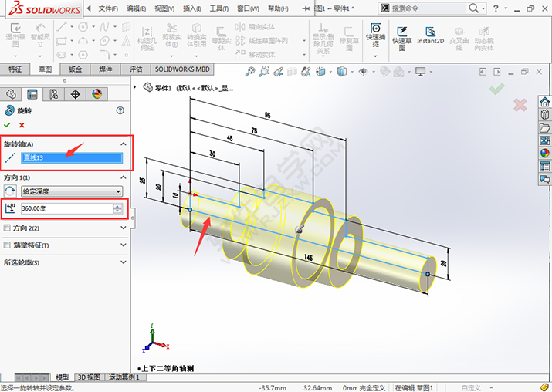The height and width of the screenshot is (392, 552).
Task: Open the revolve help question mark
Action: click(120, 110)
